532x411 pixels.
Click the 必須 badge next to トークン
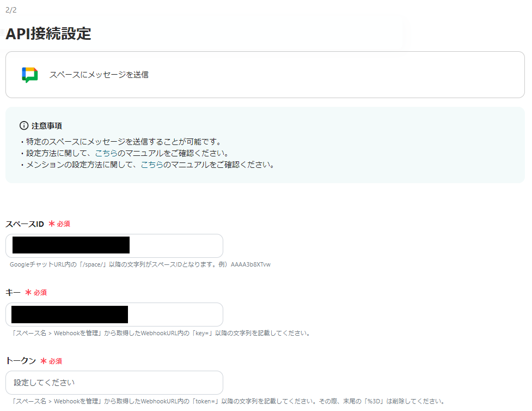tap(56, 361)
